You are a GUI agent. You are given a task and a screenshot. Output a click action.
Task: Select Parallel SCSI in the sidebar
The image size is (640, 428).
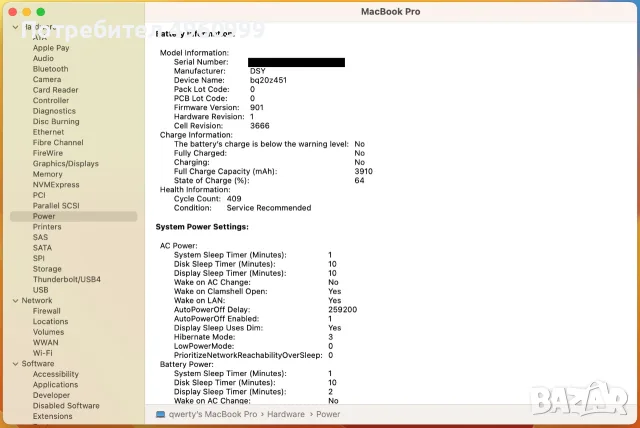click(56, 206)
